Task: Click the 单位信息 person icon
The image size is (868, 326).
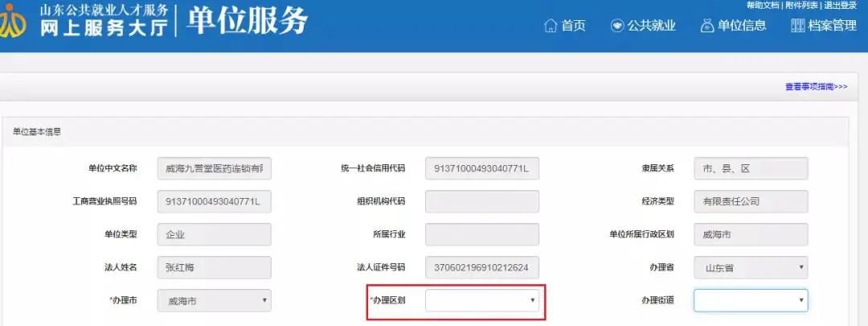Action: (707, 26)
